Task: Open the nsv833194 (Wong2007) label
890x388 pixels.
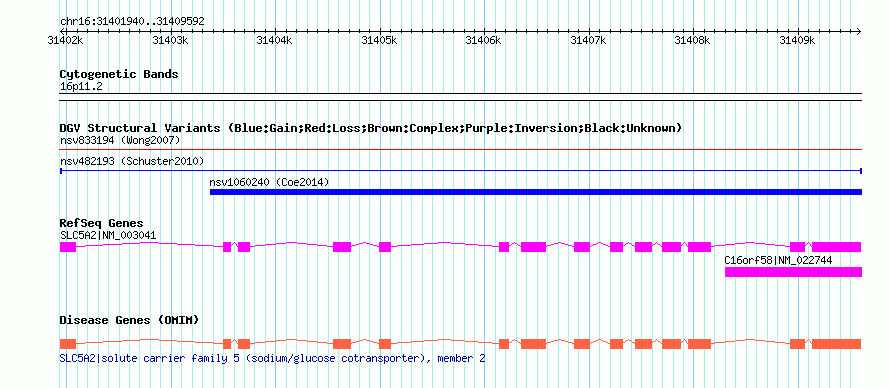Action: pos(120,140)
